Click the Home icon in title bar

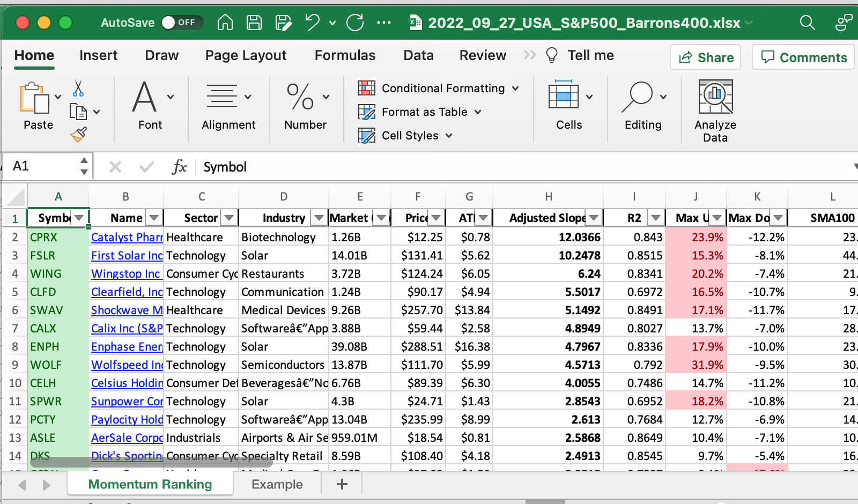225,23
